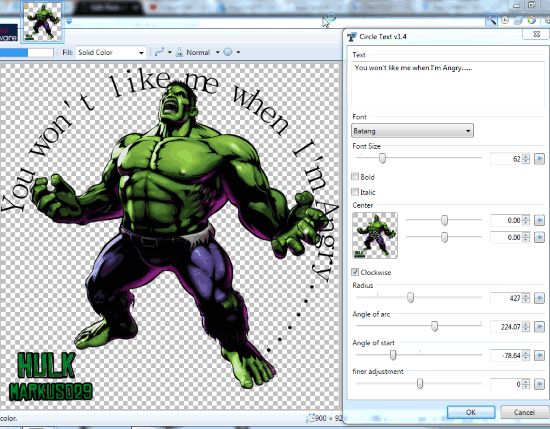The height and width of the screenshot is (429, 550).
Task: Reset Radius to default value
Action: point(539,298)
